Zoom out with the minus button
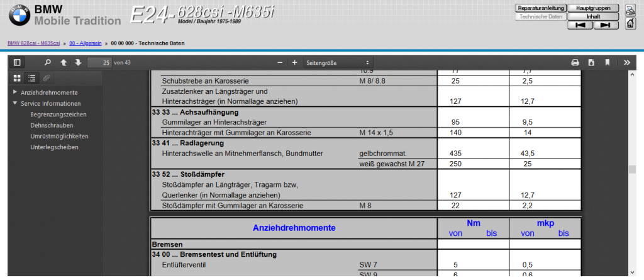Screen dimensions: 644x280 pyautogui.click(x=280, y=62)
